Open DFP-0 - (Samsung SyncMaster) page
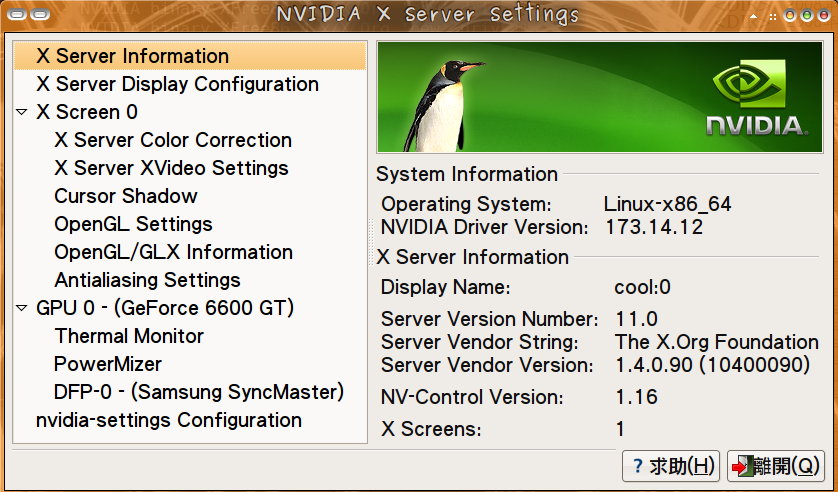Image resolution: width=838 pixels, height=492 pixels. (x=199, y=392)
